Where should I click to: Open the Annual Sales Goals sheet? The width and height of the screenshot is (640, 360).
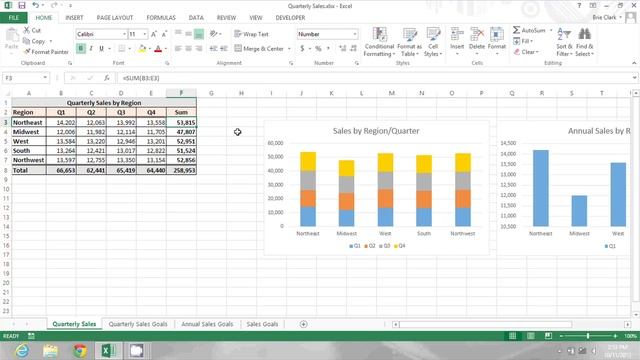pos(207,324)
